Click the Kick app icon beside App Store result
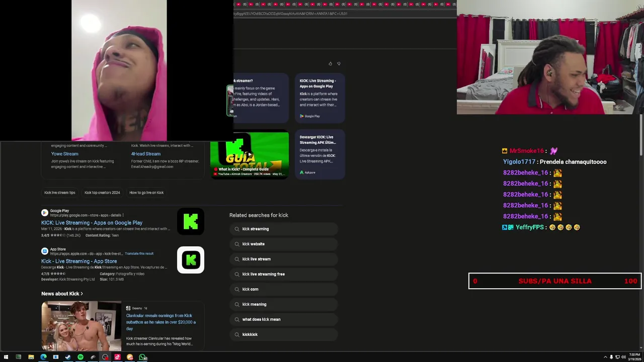This screenshot has width=644, height=362. (191, 260)
